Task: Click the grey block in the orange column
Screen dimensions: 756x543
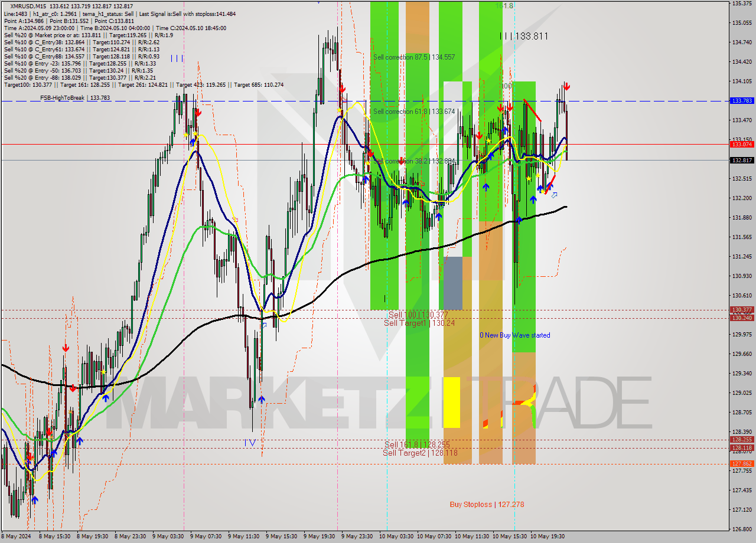Action: point(453,283)
